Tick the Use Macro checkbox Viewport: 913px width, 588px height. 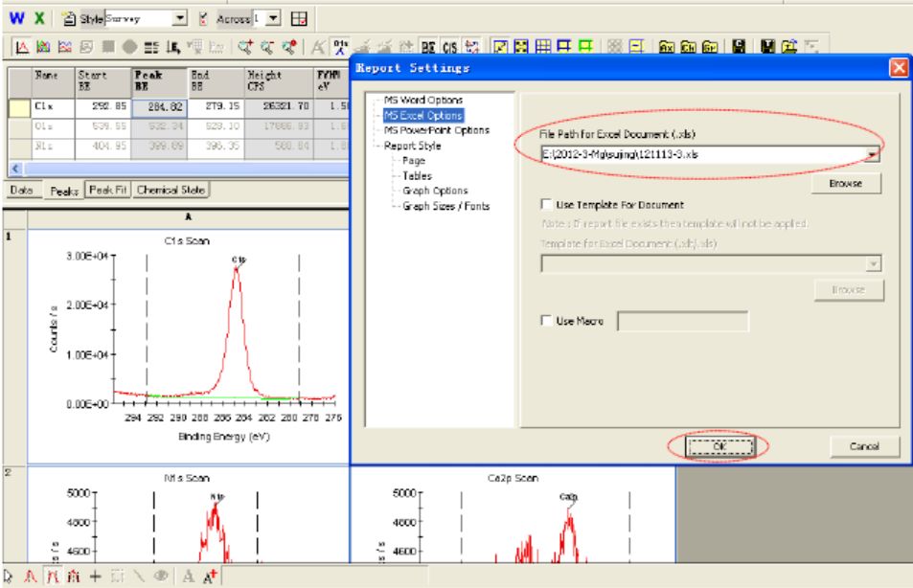547,322
